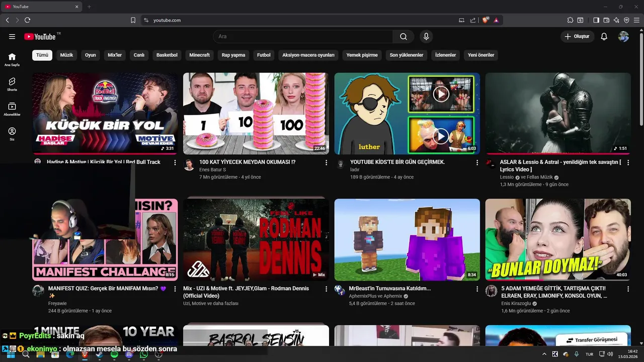Viewport: 644px width, 362px height.
Task: Select the Aksiyon-macera oyunları chip
Action: click(x=308, y=55)
